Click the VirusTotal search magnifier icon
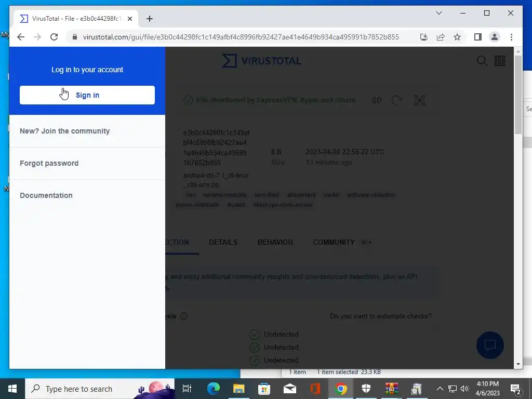The height and width of the screenshot is (399, 532). [482, 61]
